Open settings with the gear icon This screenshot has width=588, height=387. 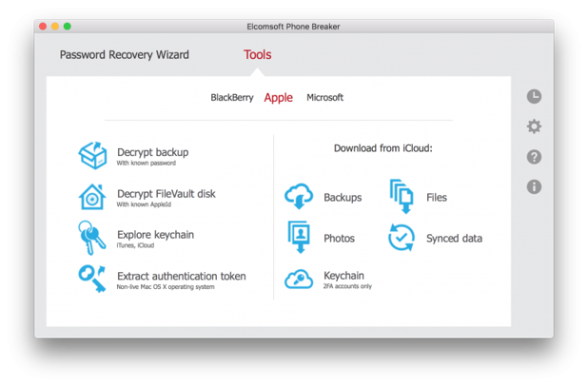click(x=534, y=126)
